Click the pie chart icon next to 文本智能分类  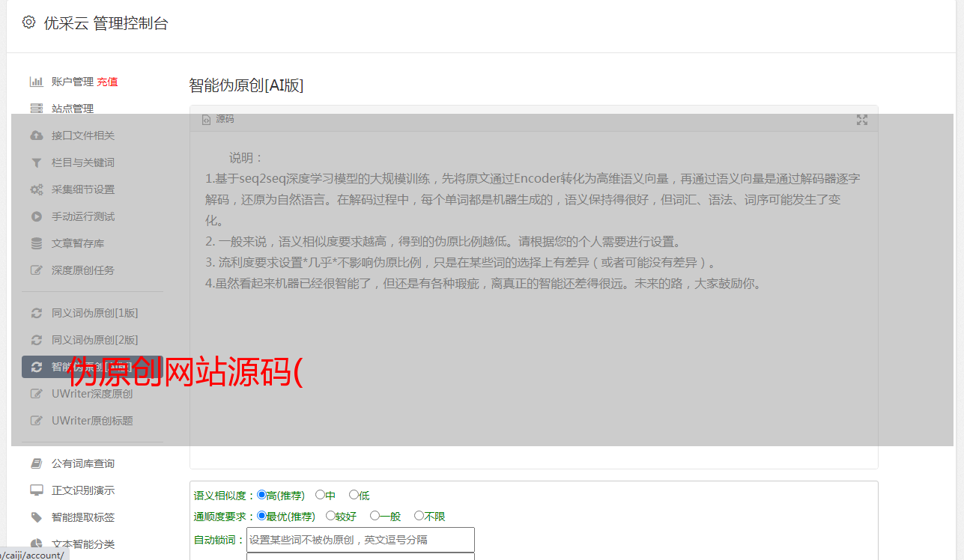(36, 544)
